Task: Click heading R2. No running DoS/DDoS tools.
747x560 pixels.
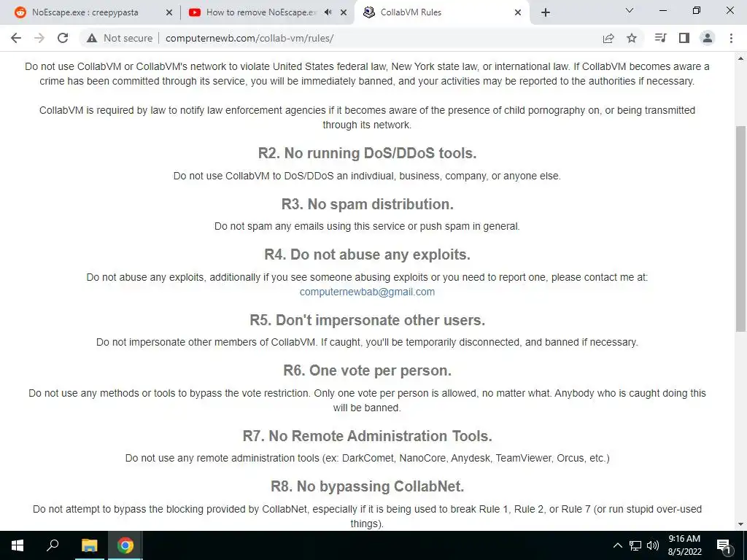Action: click(x=368, y=153)
